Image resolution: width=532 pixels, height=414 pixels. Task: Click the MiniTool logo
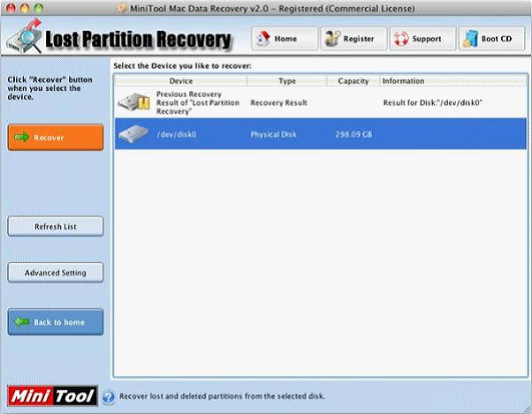tap(52, 395)
